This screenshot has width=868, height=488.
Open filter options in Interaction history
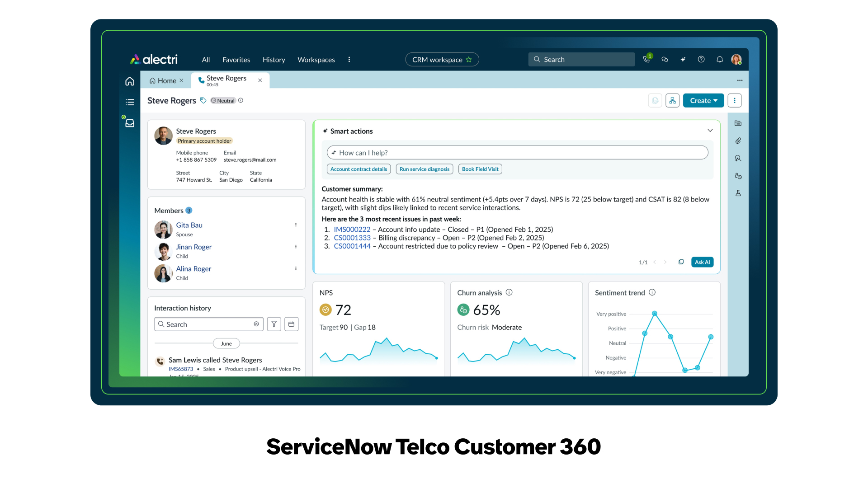(274, 324)
